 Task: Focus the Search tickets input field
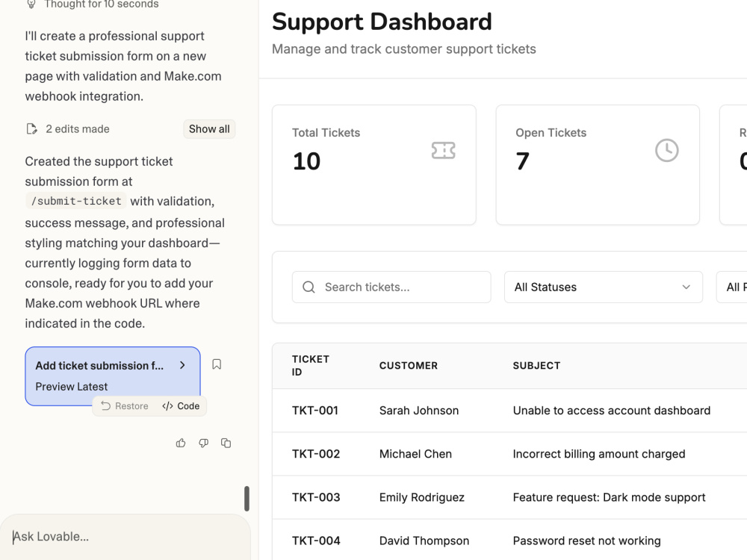coord(391,287)
